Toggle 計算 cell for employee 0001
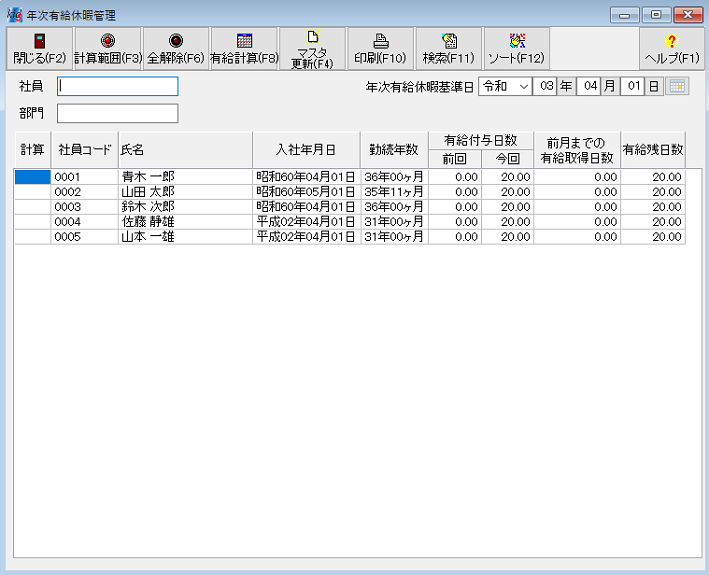Image resolution: width=709 pixels, height=575 pixels. [x=31, y=177]
